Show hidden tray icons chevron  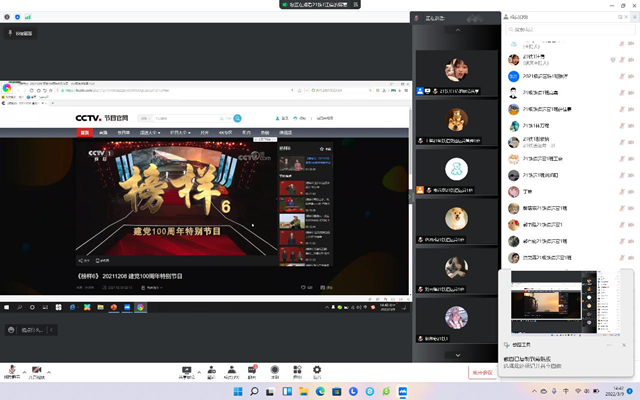(x=534, y=391)
